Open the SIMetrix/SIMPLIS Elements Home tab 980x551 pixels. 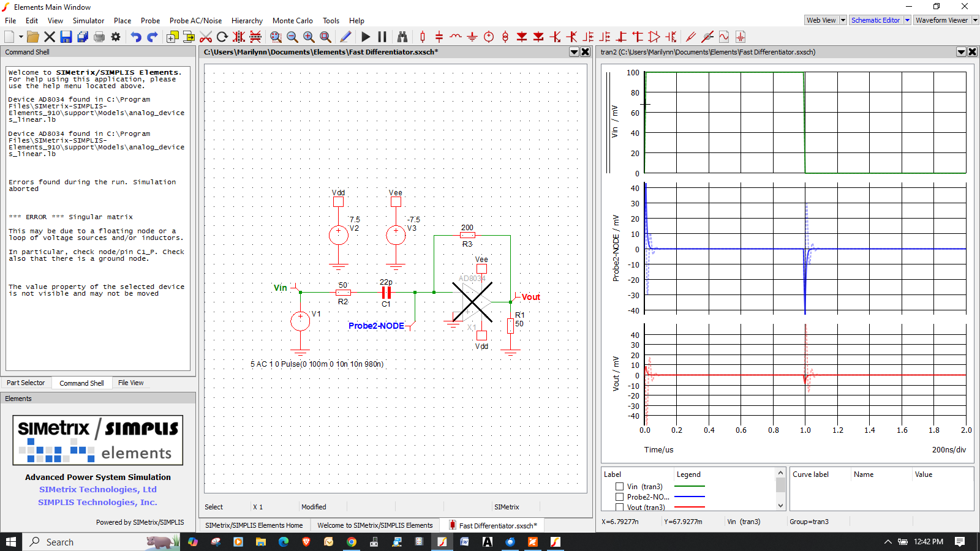254,525
